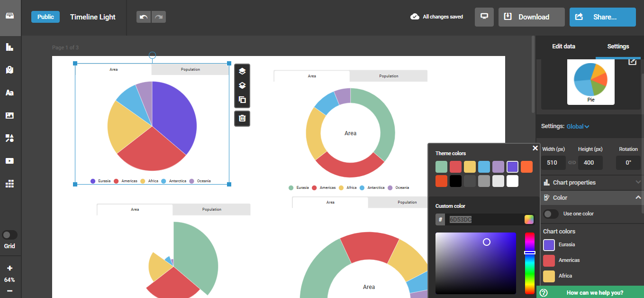Click the redo arrow
The width and height of the screenshot is (644, 298).
pos(159,17)
